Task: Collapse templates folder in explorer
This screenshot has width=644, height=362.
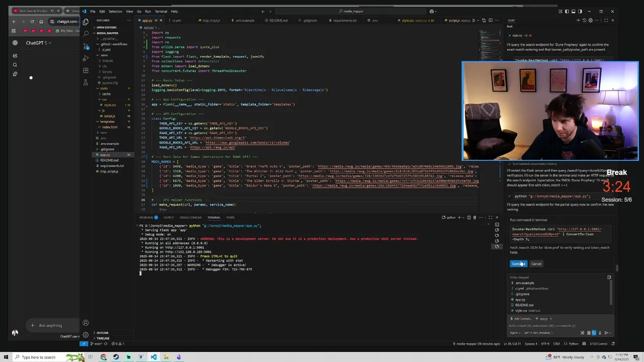Action: click(x=107, y=122)
